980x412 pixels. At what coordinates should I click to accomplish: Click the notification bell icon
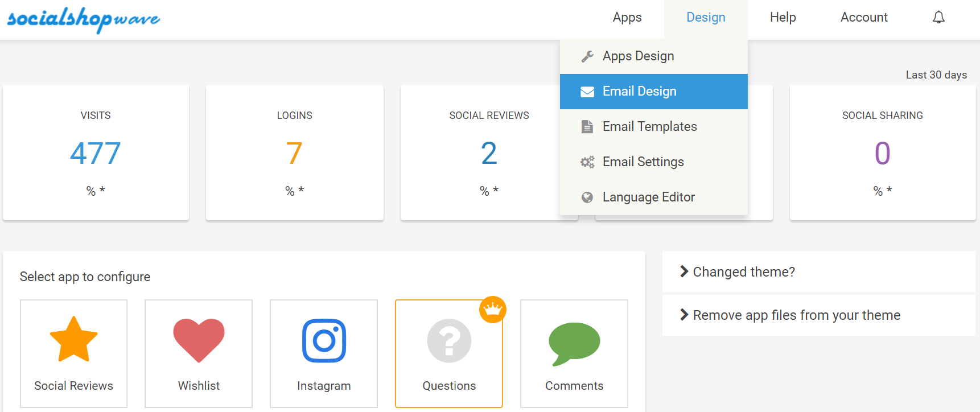point(938,18)
